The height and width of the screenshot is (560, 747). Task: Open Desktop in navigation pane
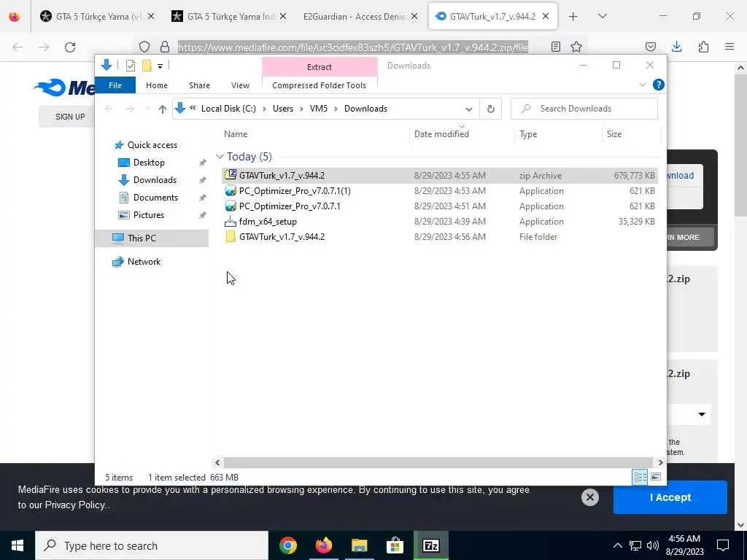pyautogui.click(x=149, y=163)
